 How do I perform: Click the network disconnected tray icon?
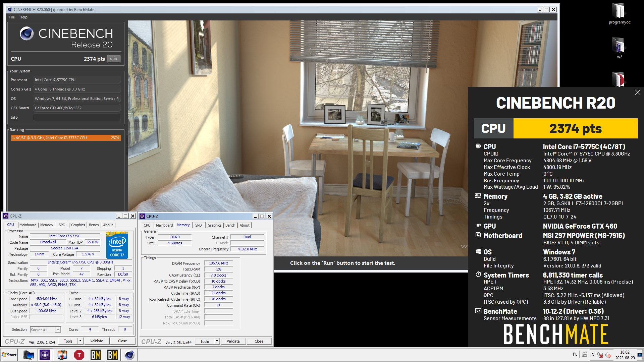[x=600, y=355]
